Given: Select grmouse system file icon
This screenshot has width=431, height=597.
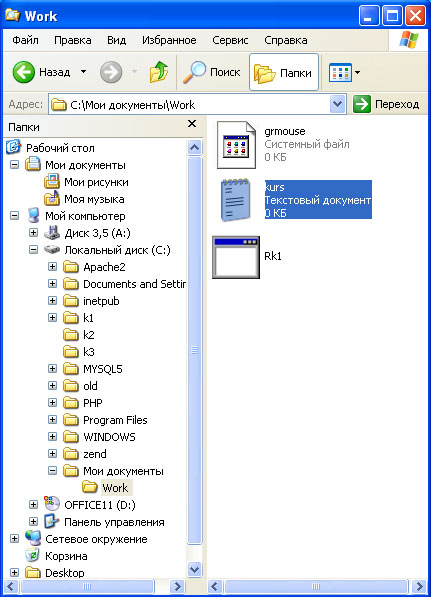Looking at the screenshot, I should 236,145.
